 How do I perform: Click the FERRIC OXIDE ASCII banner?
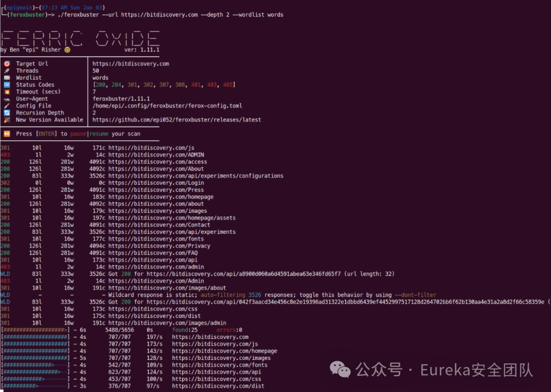coord(80,39)
